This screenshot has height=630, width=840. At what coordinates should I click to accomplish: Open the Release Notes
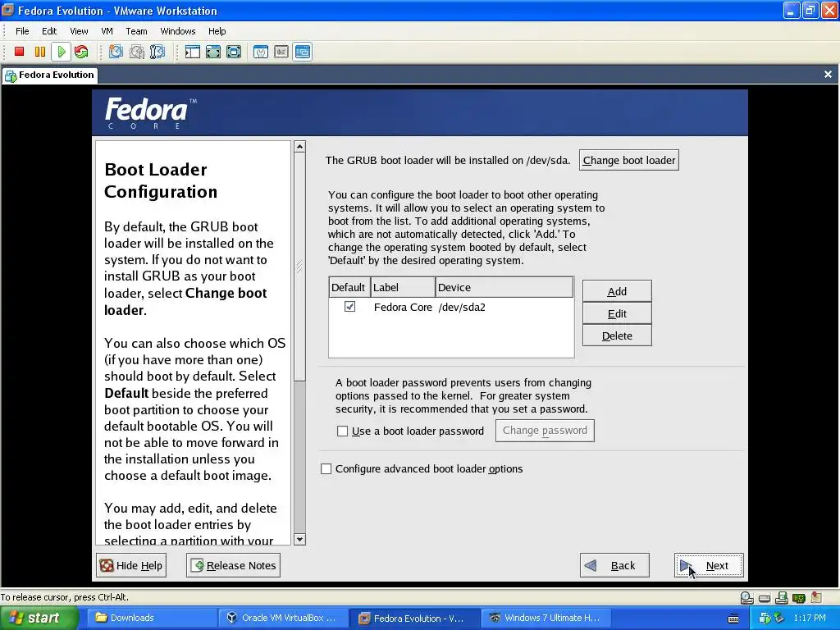click(233, 565)
